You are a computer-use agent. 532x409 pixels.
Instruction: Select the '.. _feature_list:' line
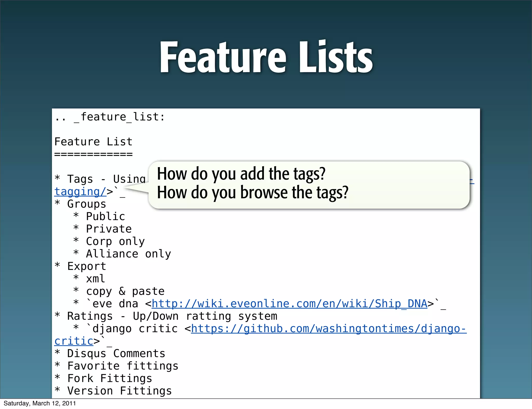110,117
